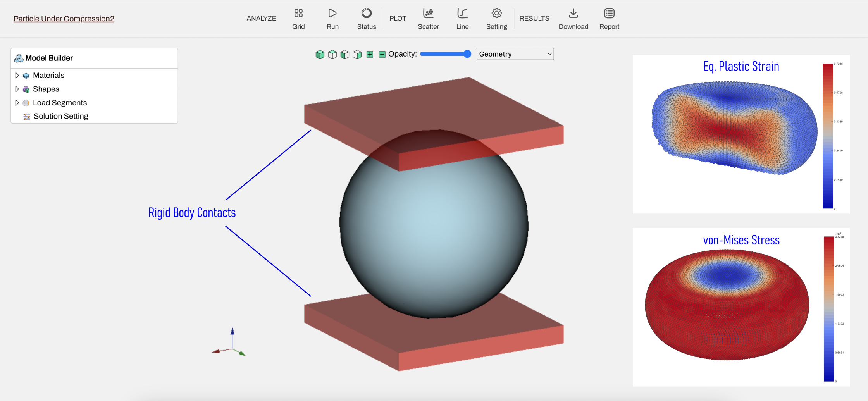Download the results
868x401 pixels.
point(573,19)
